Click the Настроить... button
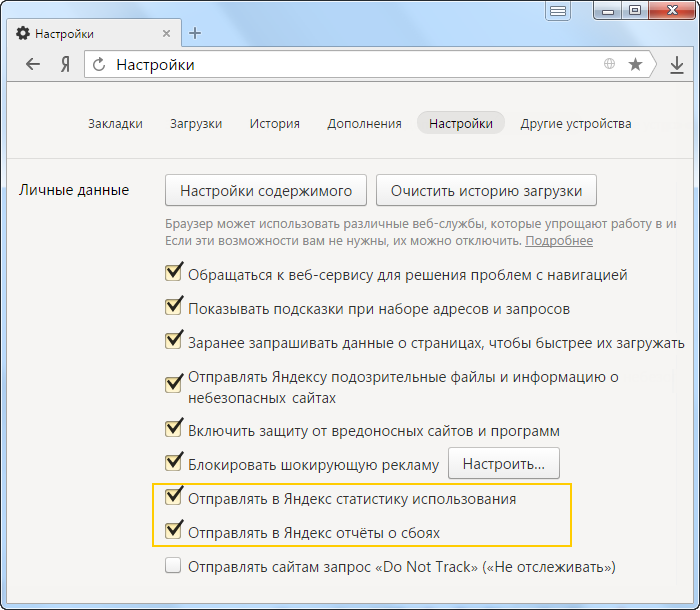 (x=504, y=464)
